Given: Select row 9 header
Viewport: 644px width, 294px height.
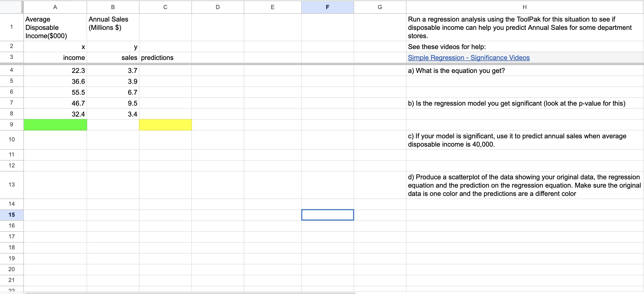Looking at the screenshot, I should point(11,125).
